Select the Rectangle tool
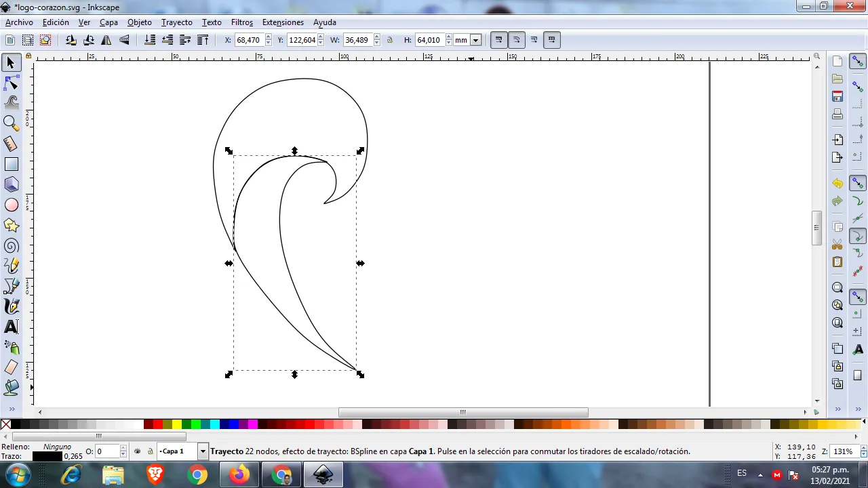Image resolution: width=868 pixels, height=488 pixels. pyautogui.click(x=11, y=164)
